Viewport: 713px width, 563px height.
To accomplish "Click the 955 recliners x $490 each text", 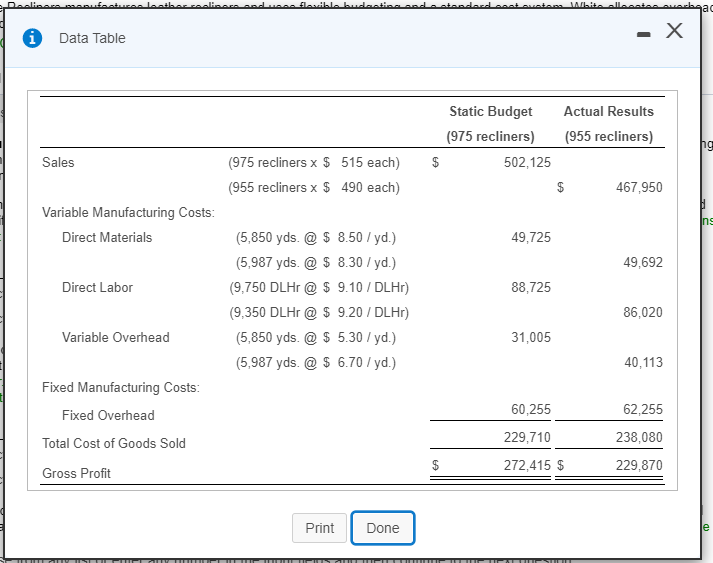I will [x=314, y=187].
